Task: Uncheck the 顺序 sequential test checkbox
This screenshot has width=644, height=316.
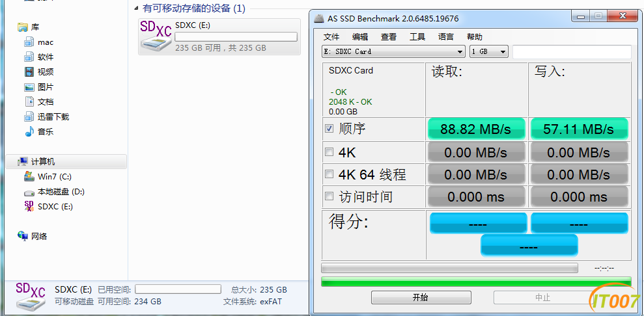Action: click(329, 129)
